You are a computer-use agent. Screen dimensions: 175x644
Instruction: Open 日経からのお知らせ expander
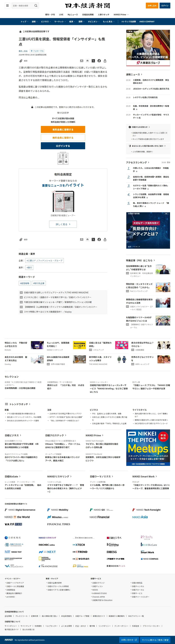pos(139,127)
